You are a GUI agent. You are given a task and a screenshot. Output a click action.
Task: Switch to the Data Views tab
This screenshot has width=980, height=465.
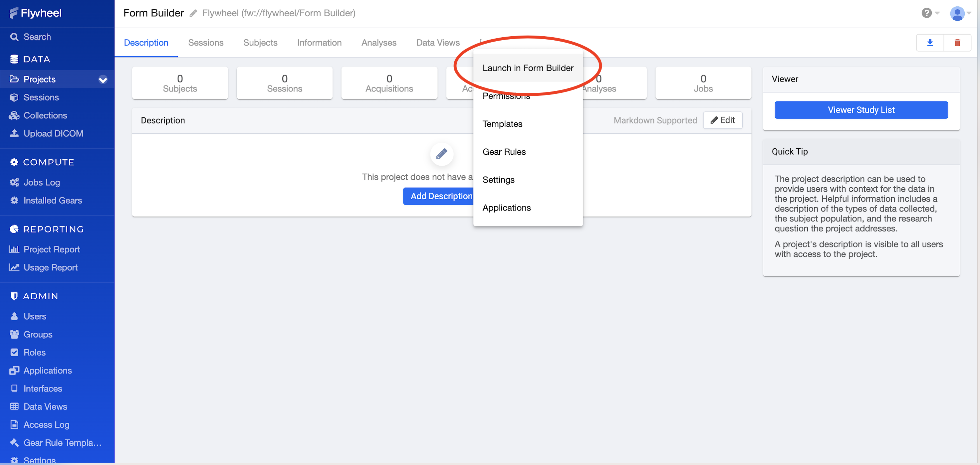point(438,43)
